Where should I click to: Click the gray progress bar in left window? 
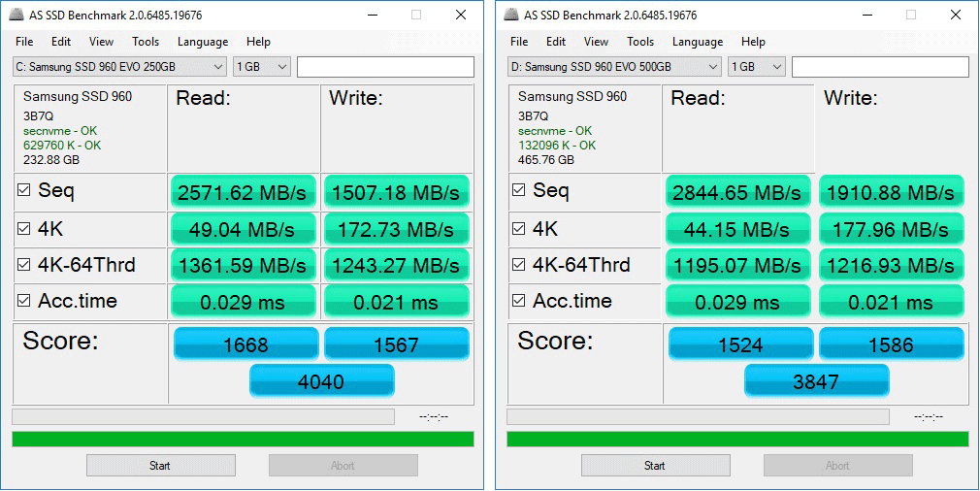[x=203, y=416]
